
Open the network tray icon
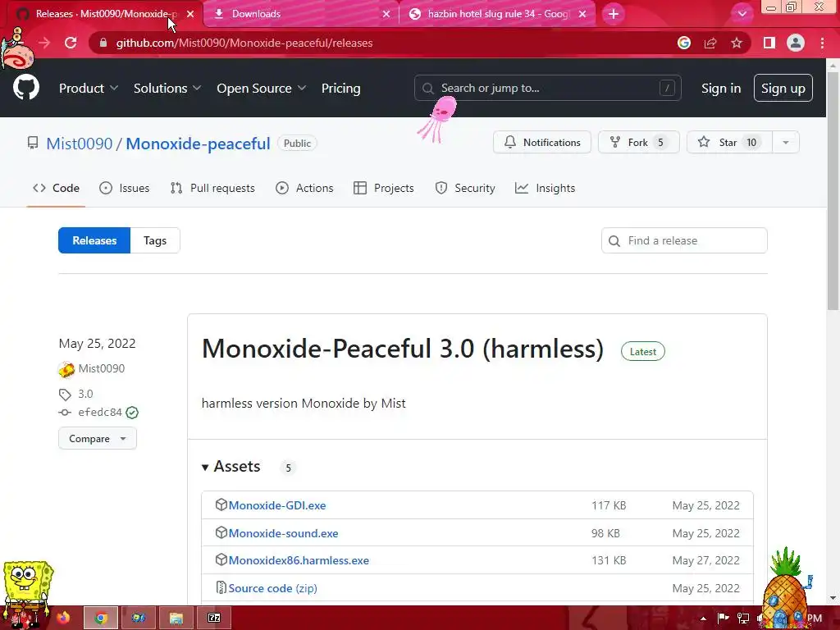[743, 619]
